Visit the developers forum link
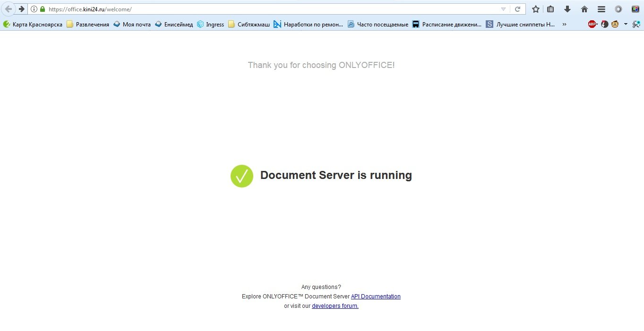Viewport: 644px width, 331px height. (x=335, y=306)
